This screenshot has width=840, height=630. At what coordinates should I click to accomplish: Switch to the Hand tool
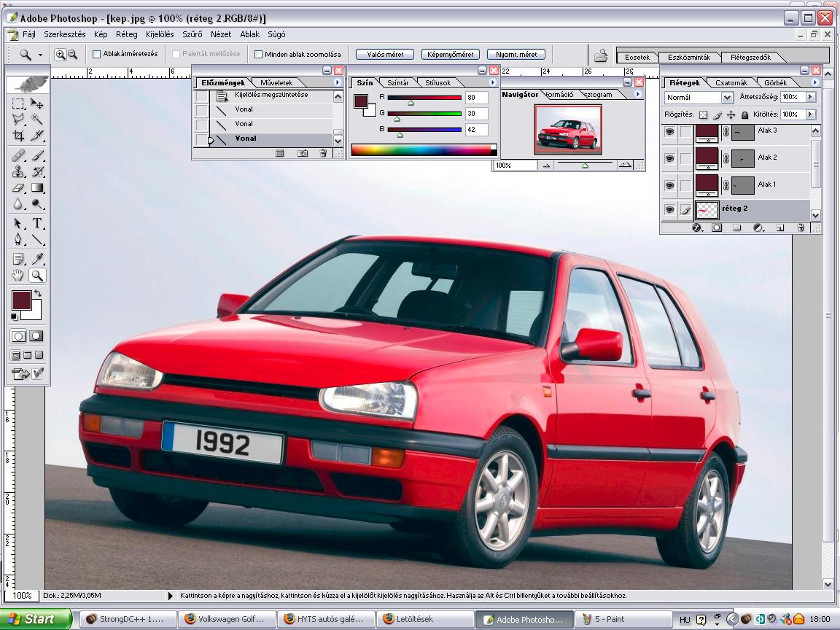[x=18, y=276]
